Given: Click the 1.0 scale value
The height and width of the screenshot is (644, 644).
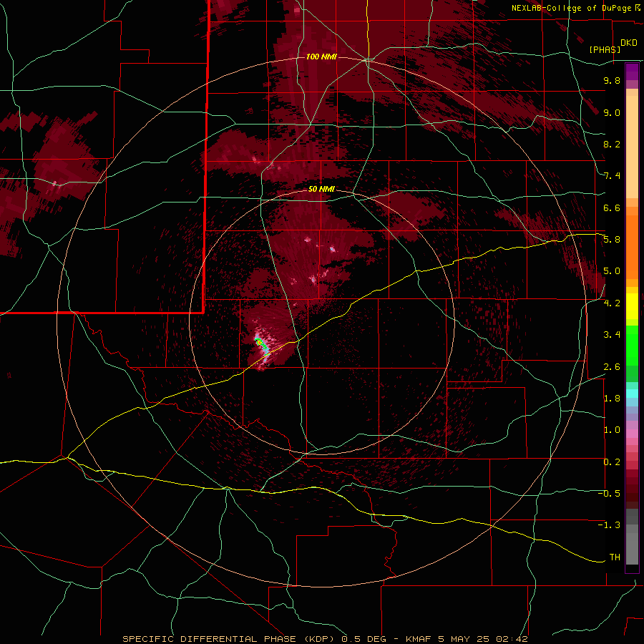Looking at the screenshot, I should click(x=612, y=430).
